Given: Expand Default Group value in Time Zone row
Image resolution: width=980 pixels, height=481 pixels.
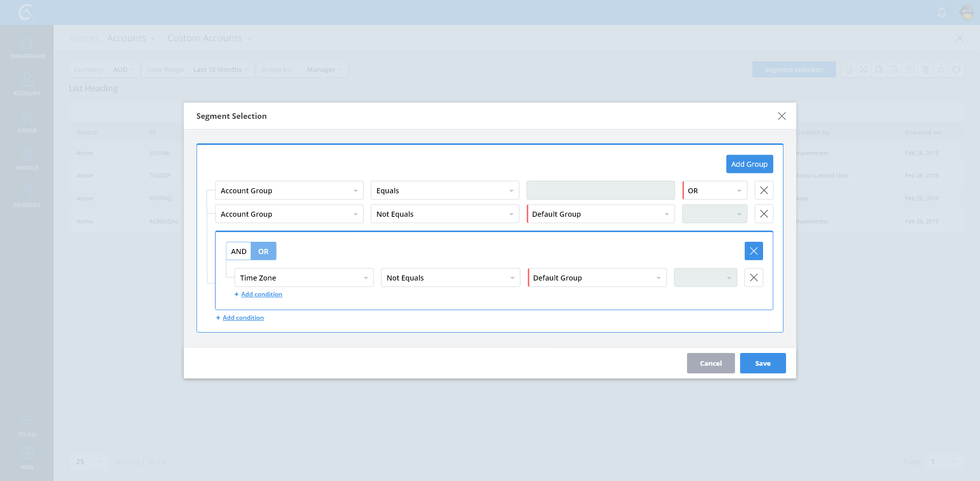Looking at the screenshot, I should pos(597,278).
